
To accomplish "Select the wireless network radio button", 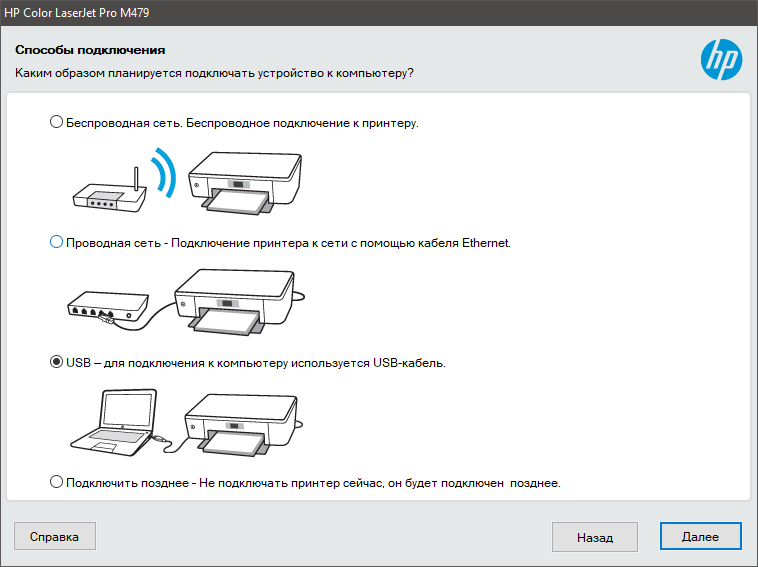I will click(x=57, y=122).
